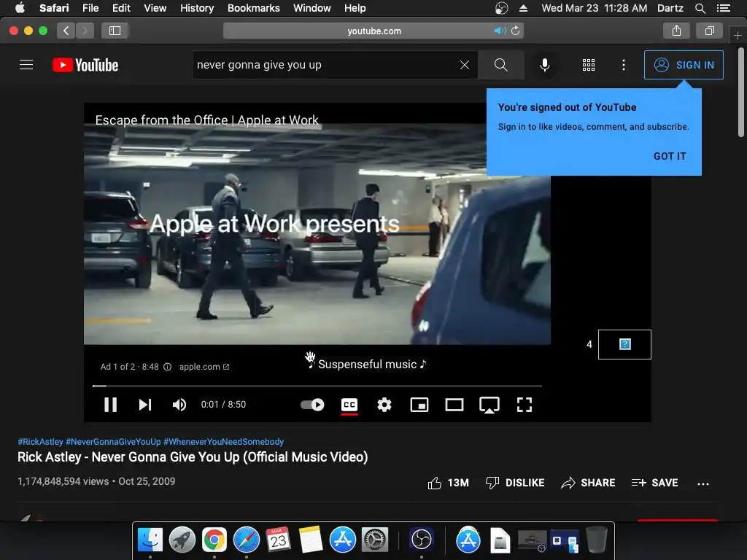
Task: Open AirPlay casting options
Action: [489, 405]
